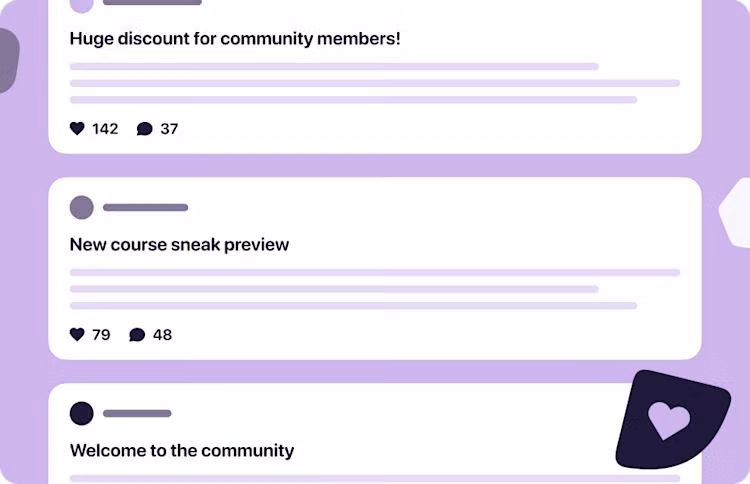This screenshot has height=484, width=750.
Task: Like the New course sneak preview post
Action: [x=78, y=335]
